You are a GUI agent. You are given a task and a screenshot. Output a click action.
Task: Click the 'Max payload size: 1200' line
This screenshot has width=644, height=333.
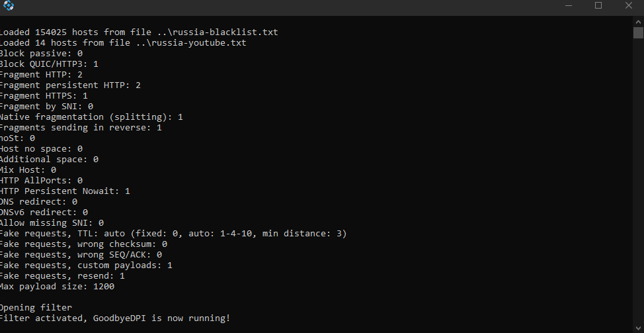57,286
